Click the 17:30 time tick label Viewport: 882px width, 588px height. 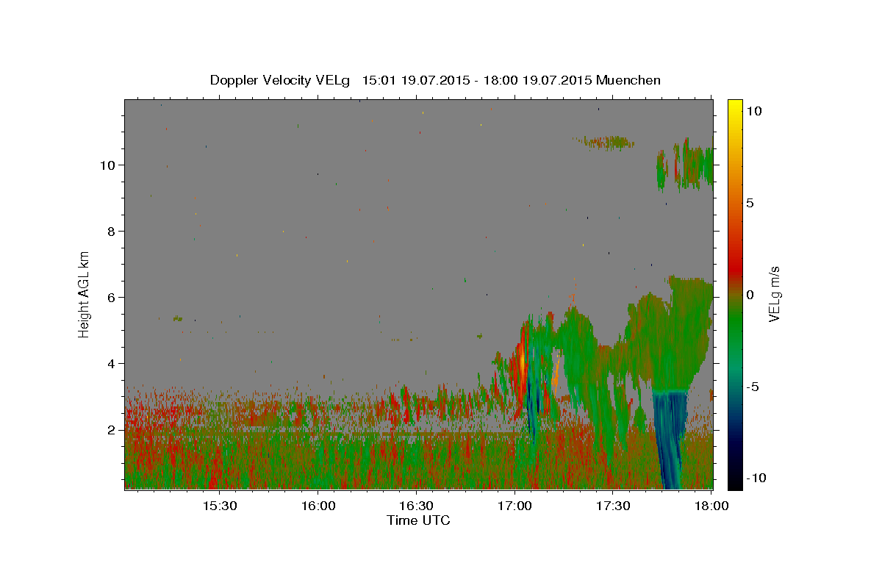[x=613, y=506]
